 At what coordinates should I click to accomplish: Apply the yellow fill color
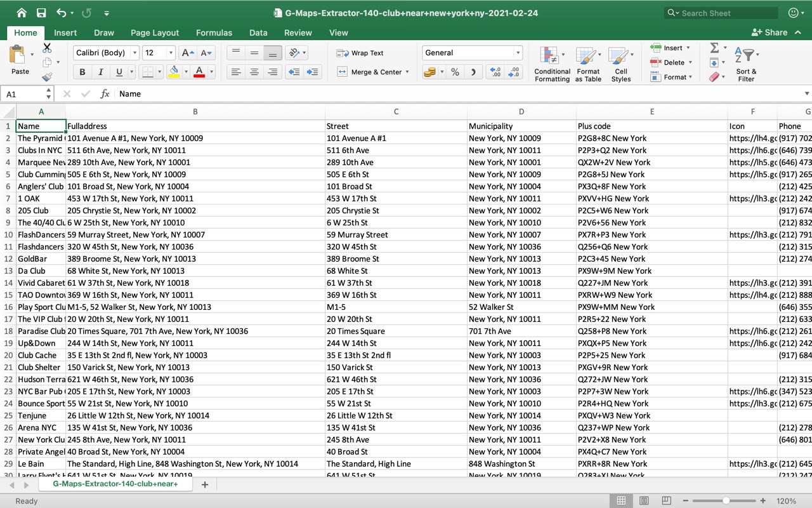[x=174, y=72]
